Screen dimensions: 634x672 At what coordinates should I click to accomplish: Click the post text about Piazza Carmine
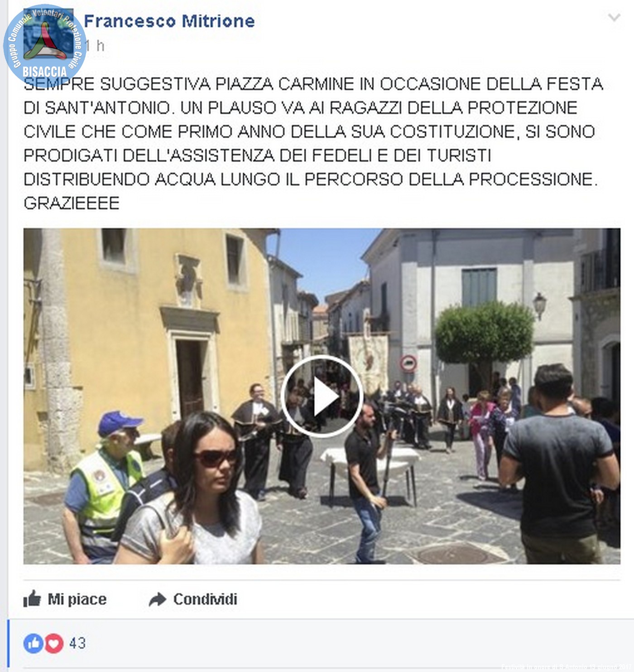coord(313,143)
